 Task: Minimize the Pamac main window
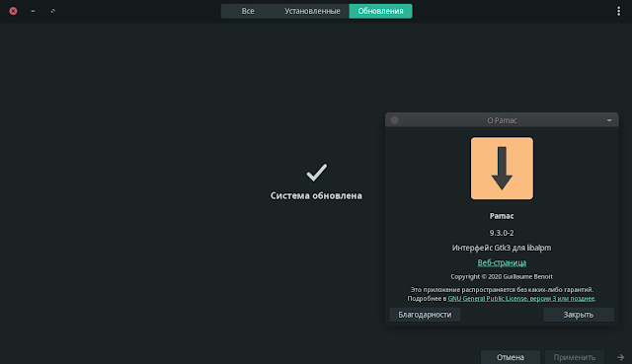pos(33,11)
